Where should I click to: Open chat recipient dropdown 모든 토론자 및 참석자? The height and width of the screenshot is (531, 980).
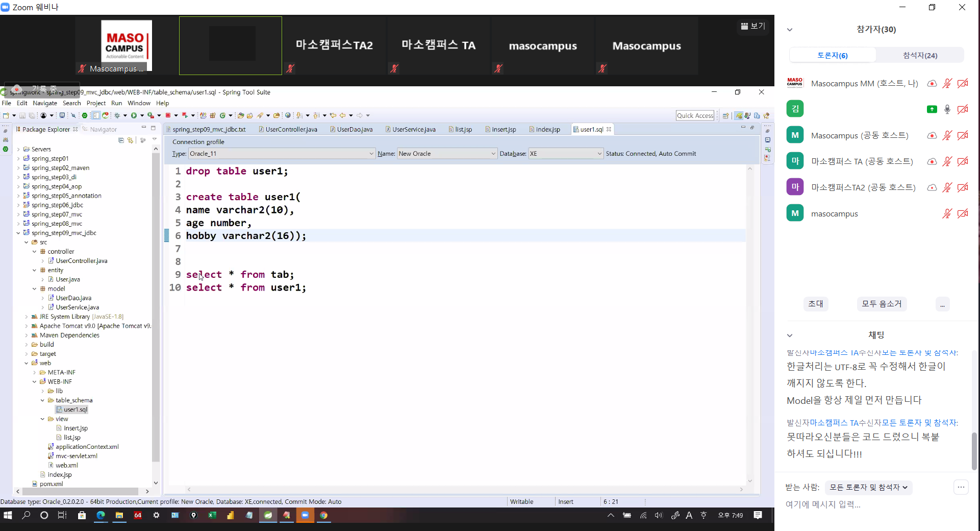pos(868,487)
